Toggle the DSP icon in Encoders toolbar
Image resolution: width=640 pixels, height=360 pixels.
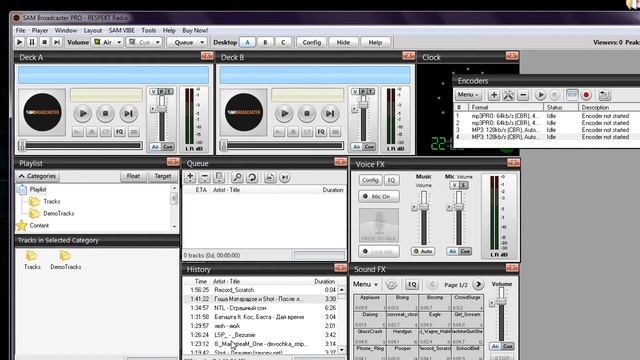572,95
